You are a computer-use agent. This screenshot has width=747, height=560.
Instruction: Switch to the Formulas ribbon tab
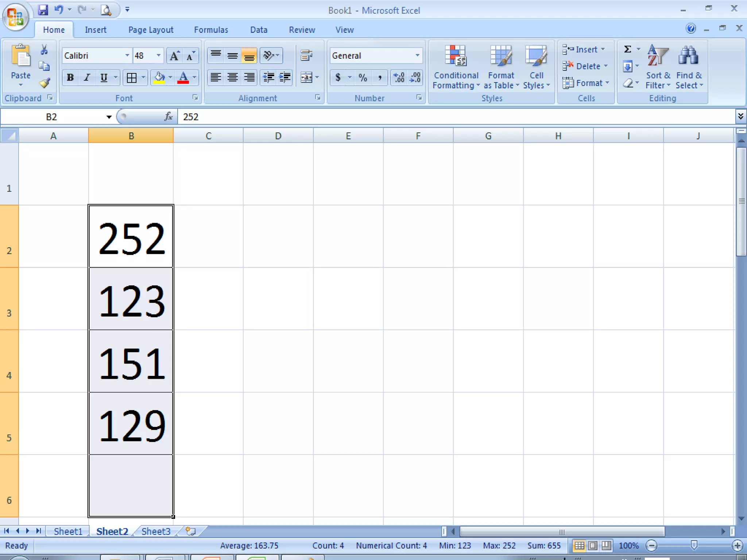click(211, 30)
